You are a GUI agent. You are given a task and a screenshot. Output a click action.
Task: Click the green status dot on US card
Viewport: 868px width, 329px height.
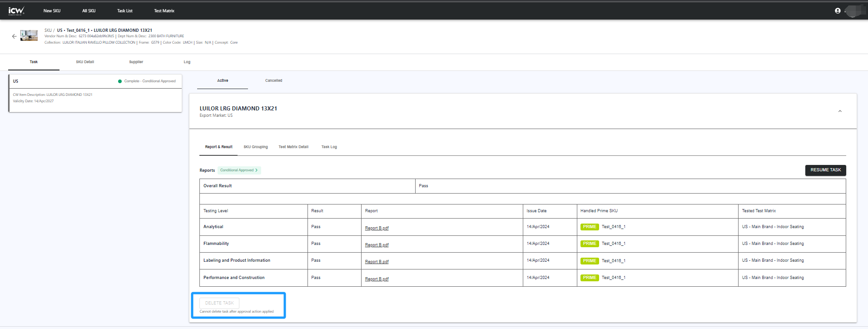120,81
